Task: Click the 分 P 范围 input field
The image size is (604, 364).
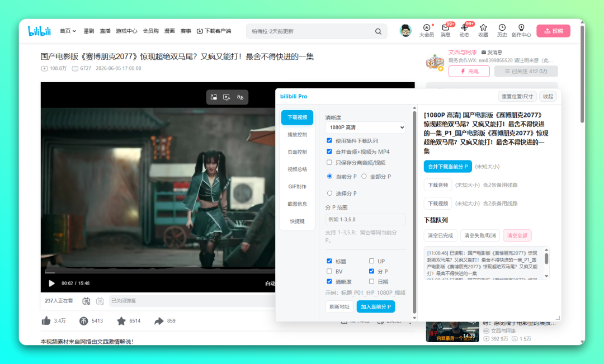Action: click(x=365, y=219)
